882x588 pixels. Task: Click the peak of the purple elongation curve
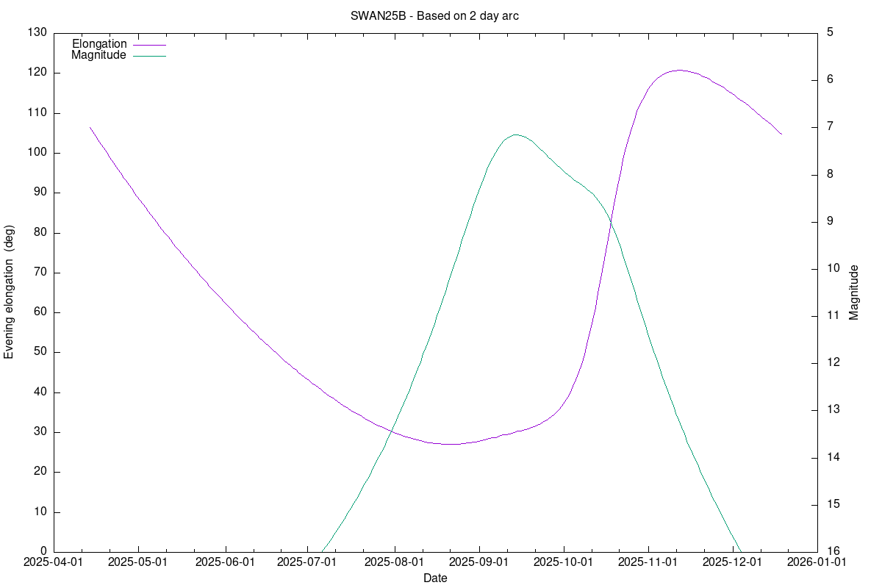click(678, 71)
